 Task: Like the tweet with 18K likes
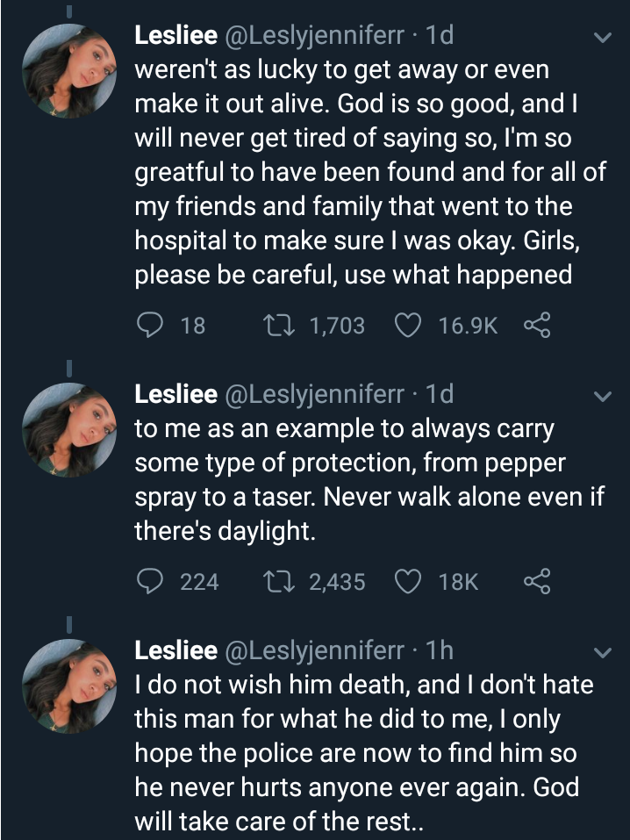pyautogui.click(x=408, y=581)
